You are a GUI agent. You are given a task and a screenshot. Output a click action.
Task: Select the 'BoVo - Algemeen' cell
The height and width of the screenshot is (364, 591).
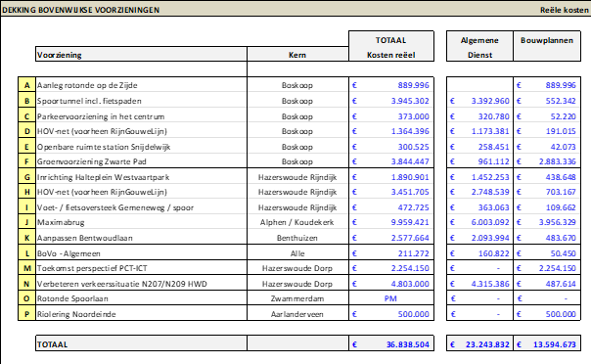(x=141, y=253)
